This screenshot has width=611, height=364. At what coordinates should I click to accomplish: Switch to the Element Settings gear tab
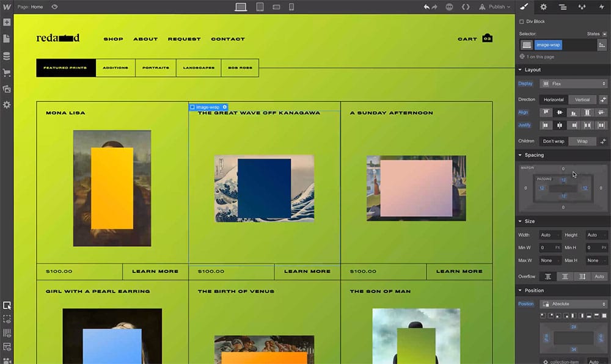point(544,7)
